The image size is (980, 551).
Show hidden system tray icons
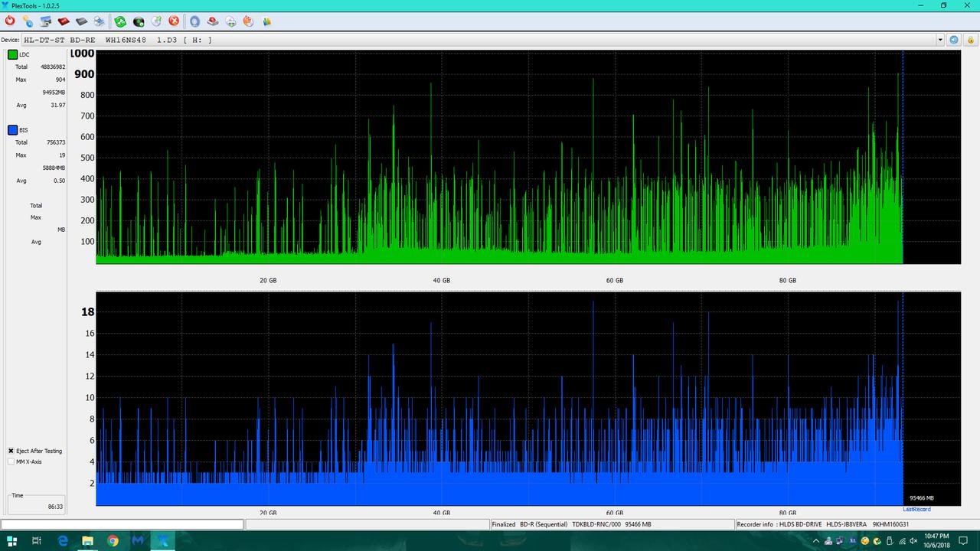[x=816, y=541]
